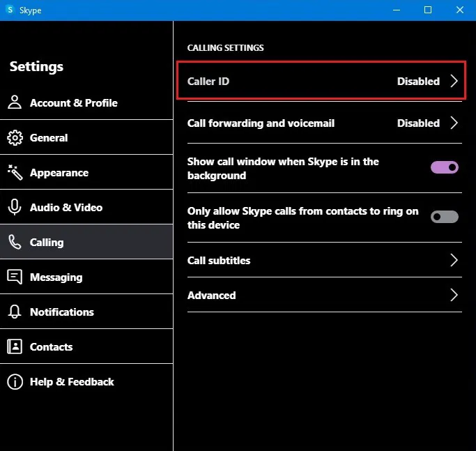This screenshot has width=476, height=451.
Task: Click the Help & Feedback info icon
Action: click(x=15, y=381)
